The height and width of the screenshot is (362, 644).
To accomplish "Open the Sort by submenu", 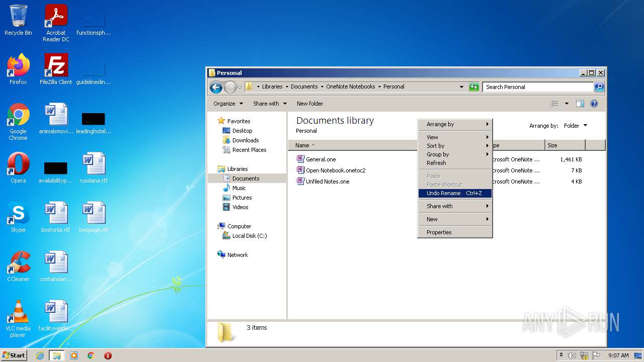I will click(x=455, y=146).
